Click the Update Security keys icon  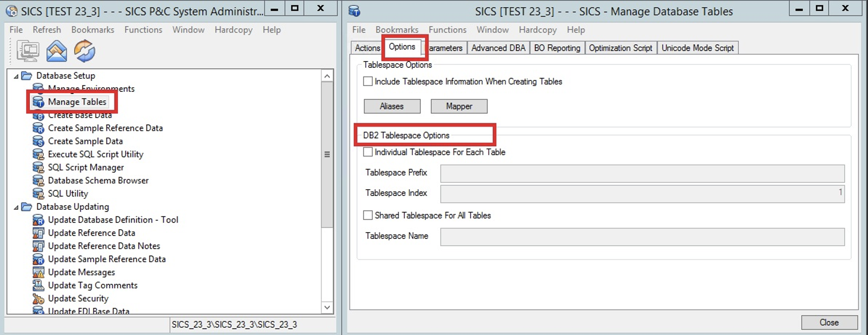coord(38,299)
